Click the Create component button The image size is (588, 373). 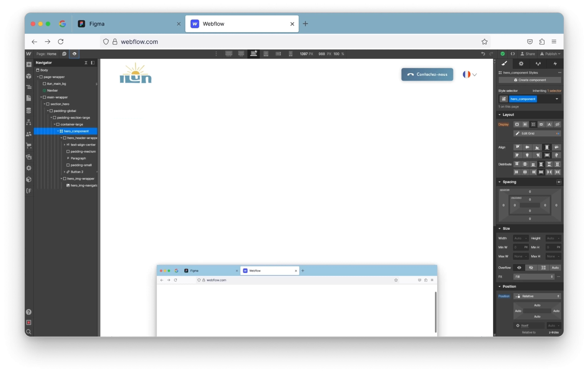pyautogui.click(x=530, y=80)
